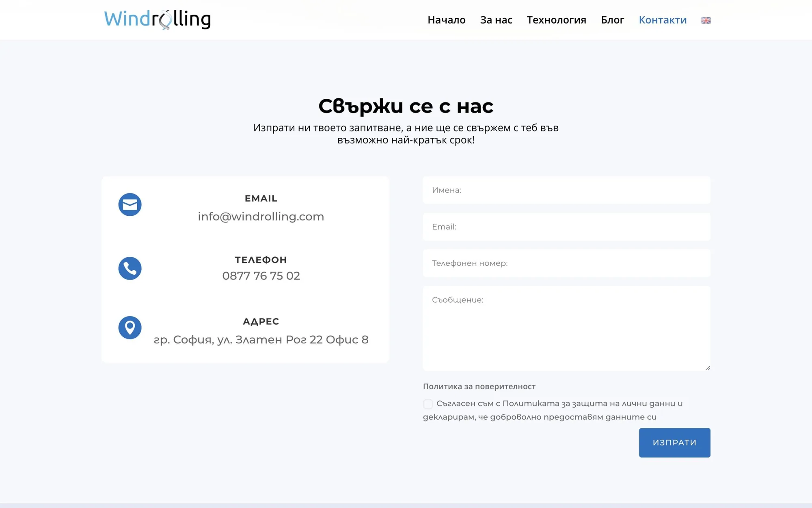Viewport: 812px width, 508px height.
Task: Focus the Email input field
Action: pos(566,226)
